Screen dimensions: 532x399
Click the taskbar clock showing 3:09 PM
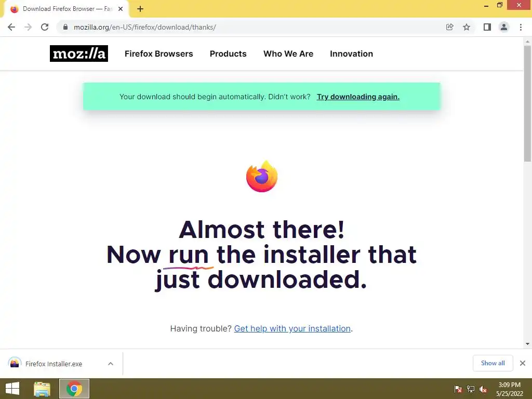[x=509, y=389]
